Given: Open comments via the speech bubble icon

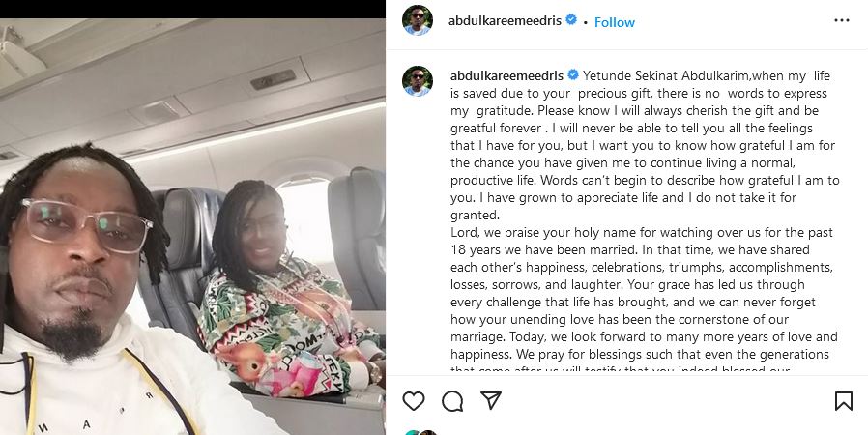Looking at the screenshot, I should (452, 401).
